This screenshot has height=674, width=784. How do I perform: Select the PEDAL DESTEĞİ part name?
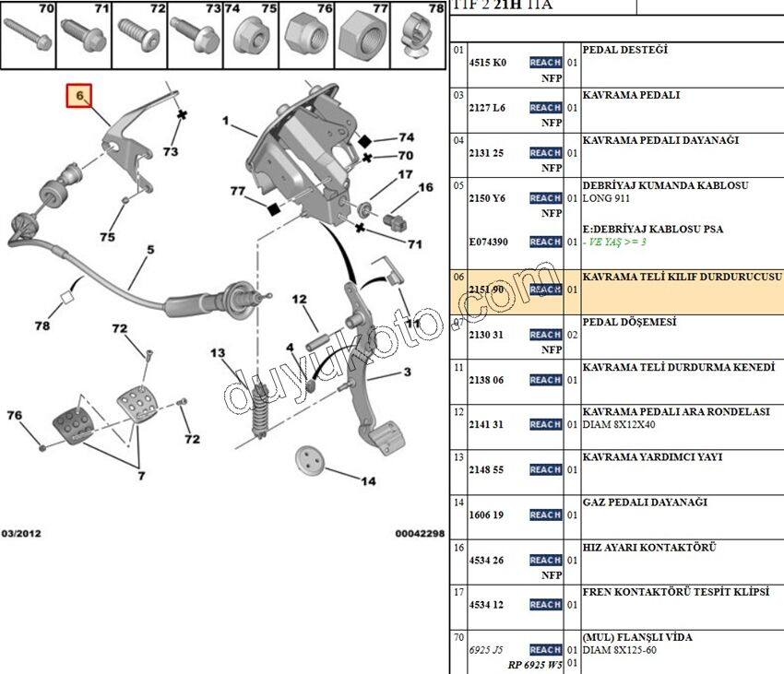(624, 50)
